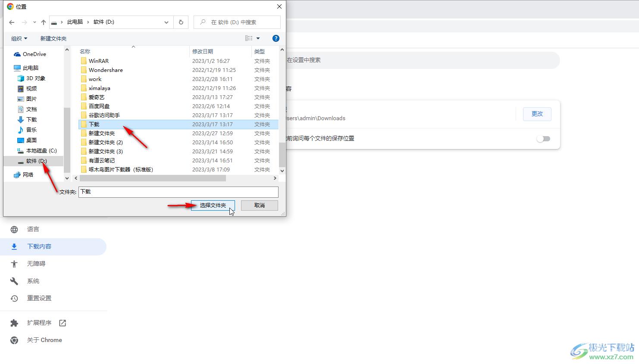Open 扩展程序 in Chrome sidebar

pyautogui.click(x=39, y=323)
